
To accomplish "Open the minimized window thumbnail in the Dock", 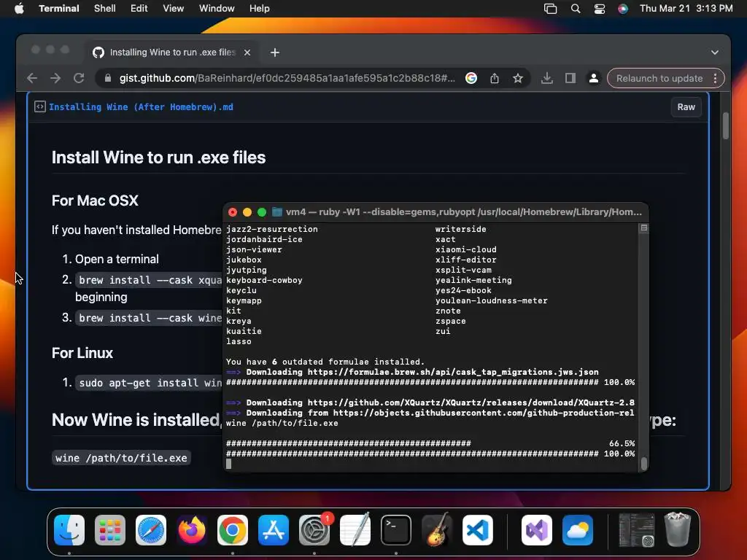I will [636, 530].
